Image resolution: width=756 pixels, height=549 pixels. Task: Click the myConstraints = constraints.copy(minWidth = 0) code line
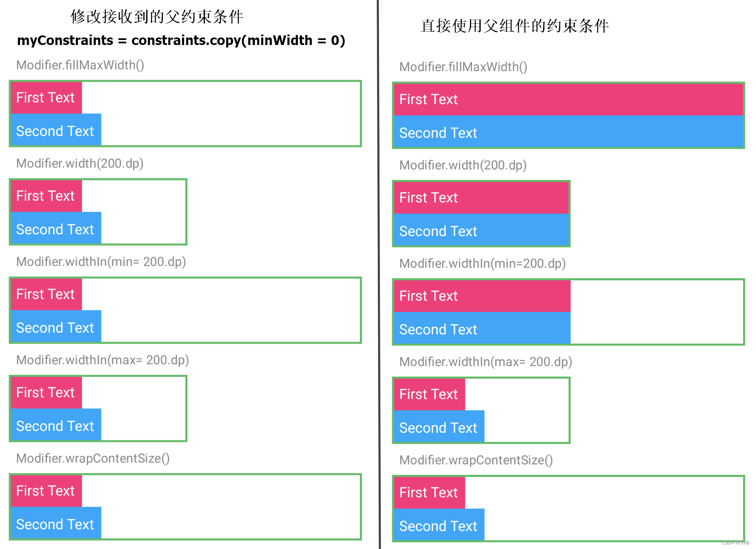(181, 40)
